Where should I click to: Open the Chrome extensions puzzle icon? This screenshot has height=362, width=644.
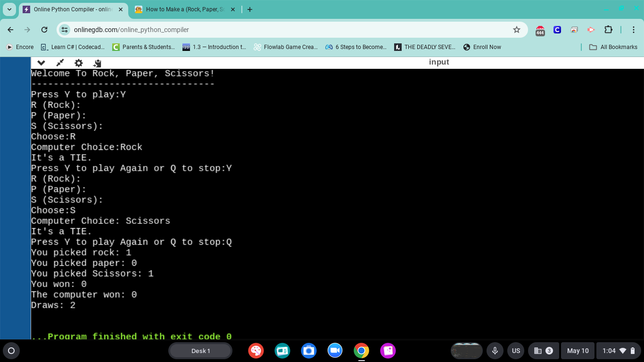click(x=608, y=30)
